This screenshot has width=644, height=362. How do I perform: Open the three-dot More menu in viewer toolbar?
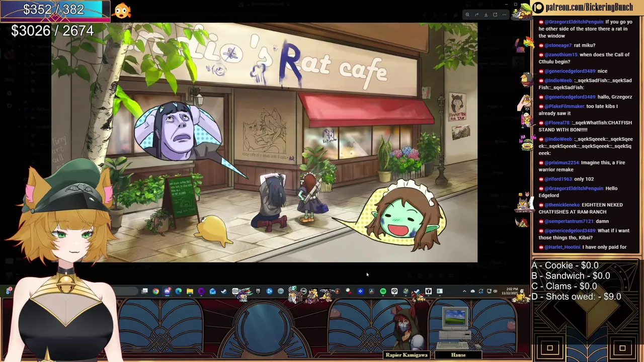(504, 15)
